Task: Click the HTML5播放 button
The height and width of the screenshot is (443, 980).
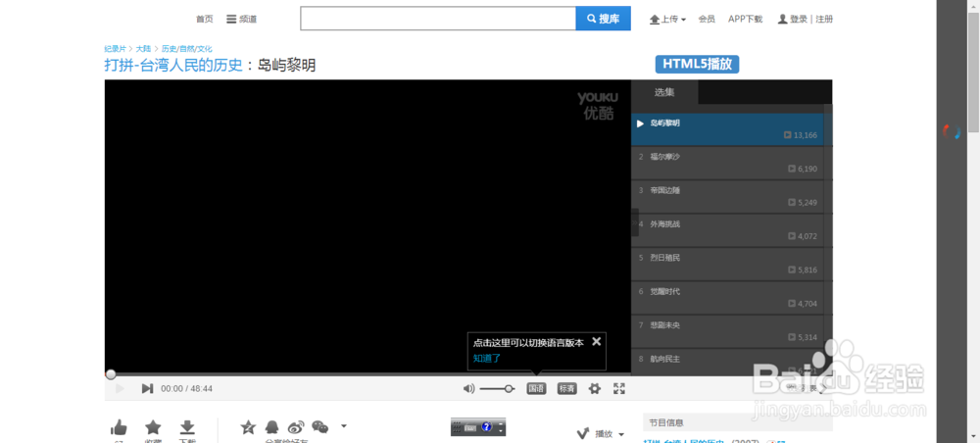Action: click(697, 64)
